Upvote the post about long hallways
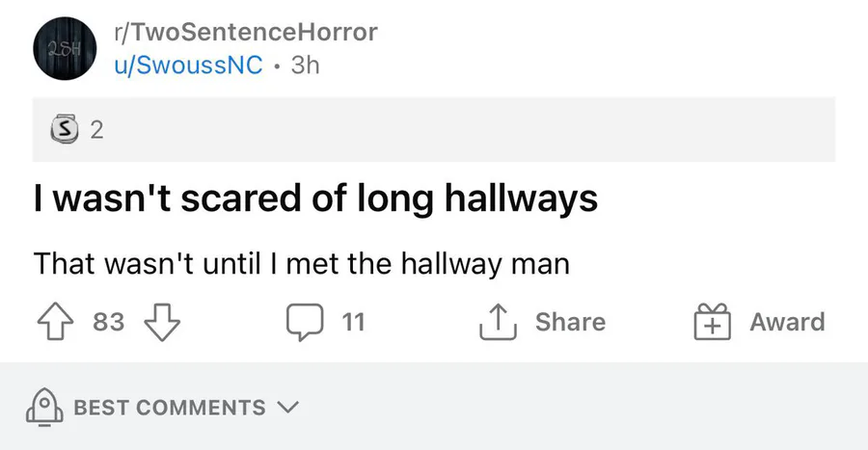This screenshot has height=450, width=868. 57,322
